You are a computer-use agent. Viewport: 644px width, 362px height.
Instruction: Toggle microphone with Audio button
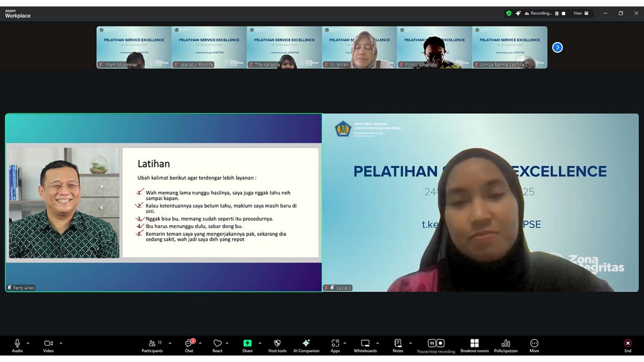[x=17, y=346]
